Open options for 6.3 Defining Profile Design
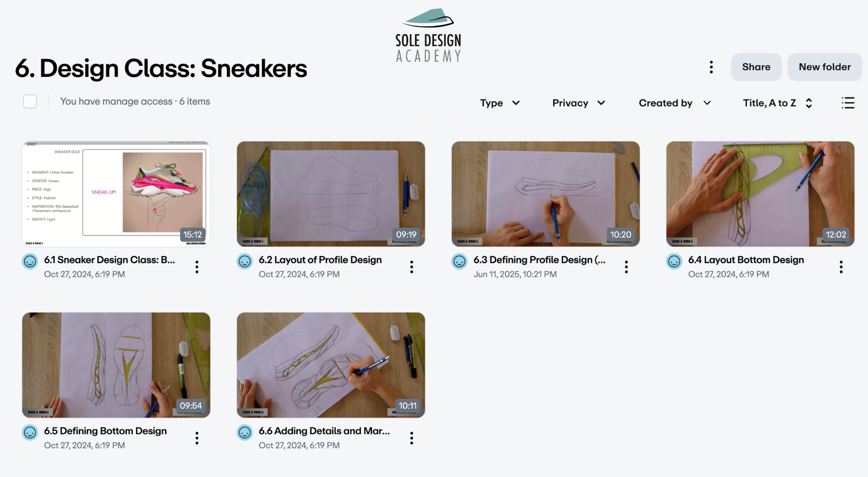Viewport: 868px width, 477px height. [x=626, y=267]
